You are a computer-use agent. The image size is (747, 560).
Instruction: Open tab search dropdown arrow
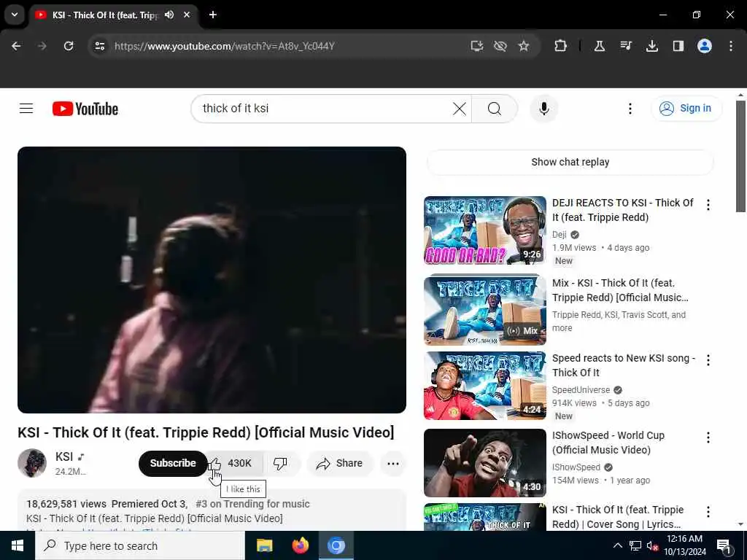click(15, 15)
